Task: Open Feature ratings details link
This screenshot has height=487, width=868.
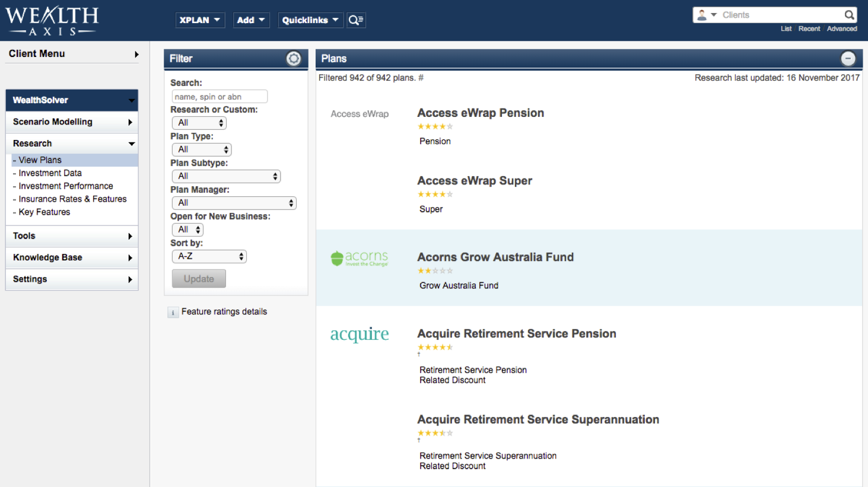Action: point(224,312)
